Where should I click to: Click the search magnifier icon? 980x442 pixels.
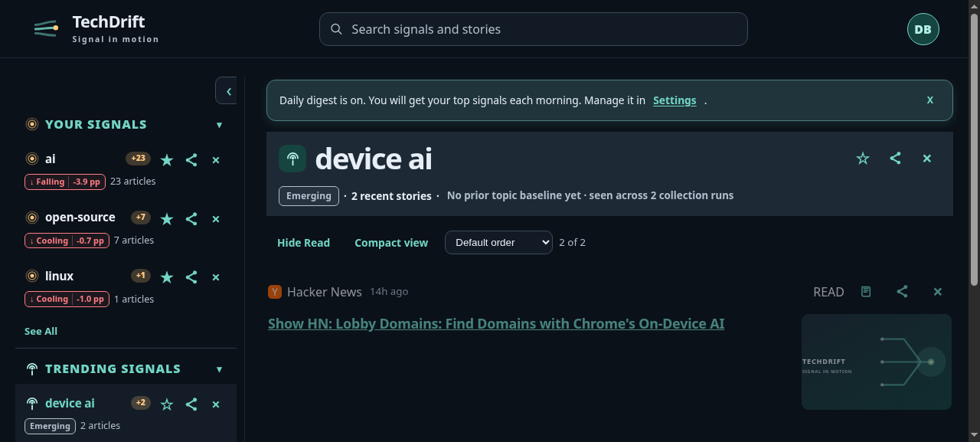pyautogui.click(x=336, y=29)
